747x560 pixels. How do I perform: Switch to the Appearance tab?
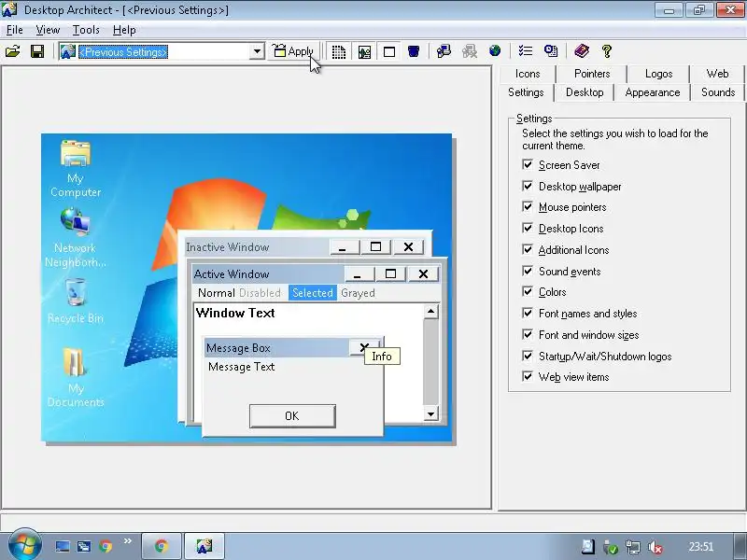(x=652, y=92)
